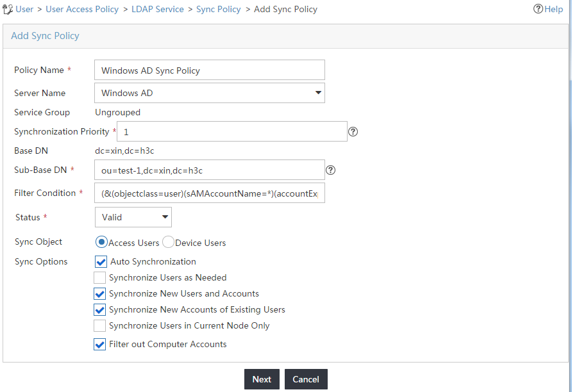Focus the Policy Name input field
The image size is (572, 392).
(210, 70)
